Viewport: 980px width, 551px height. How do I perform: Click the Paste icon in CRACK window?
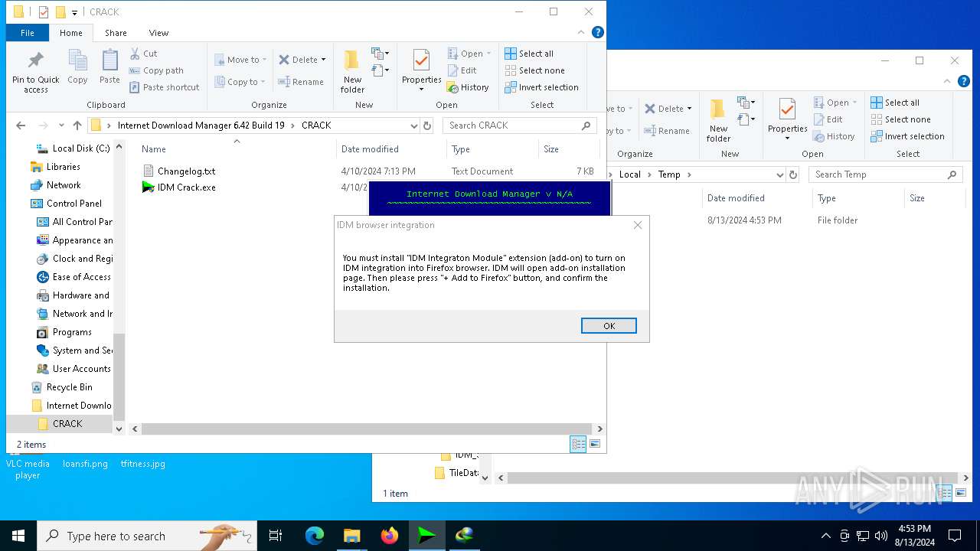pyautogui.click(x=109, y=67)
